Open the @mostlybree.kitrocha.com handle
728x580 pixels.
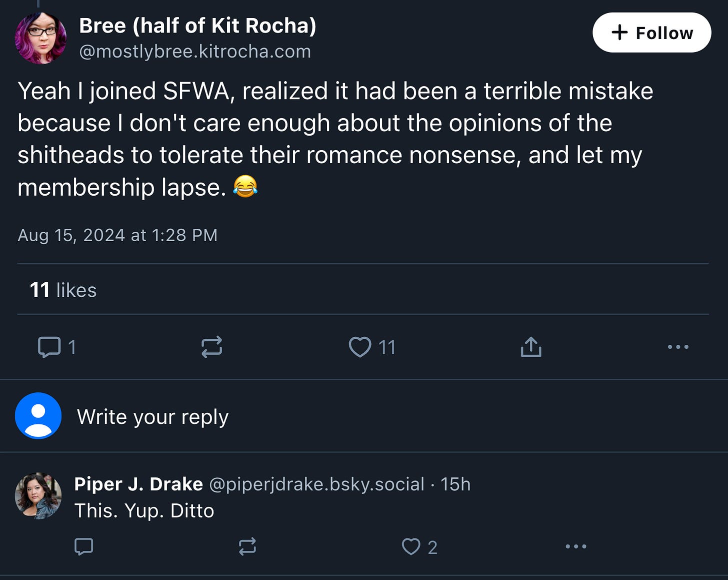coord(195,52)
